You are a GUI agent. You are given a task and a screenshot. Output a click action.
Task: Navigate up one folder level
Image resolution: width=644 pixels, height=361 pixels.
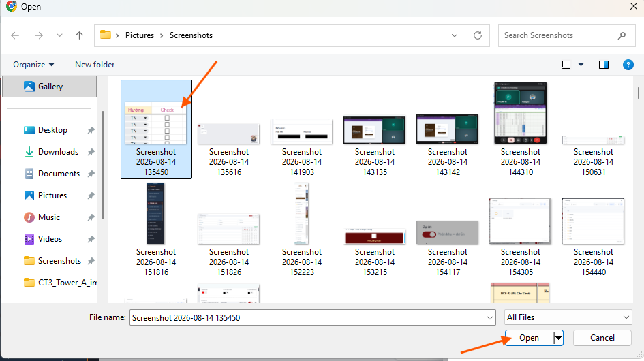coord(79,35)
